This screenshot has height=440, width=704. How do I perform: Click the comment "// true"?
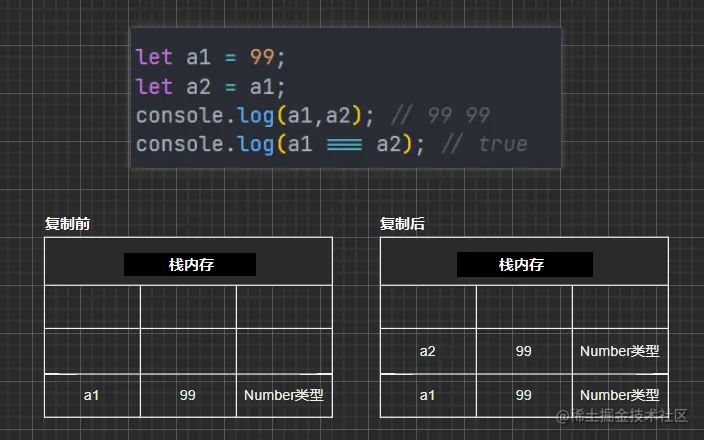coord(485,145)
